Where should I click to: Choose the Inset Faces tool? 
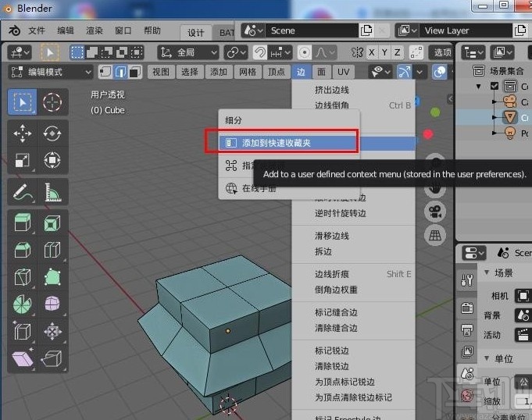tap(52, 223)
